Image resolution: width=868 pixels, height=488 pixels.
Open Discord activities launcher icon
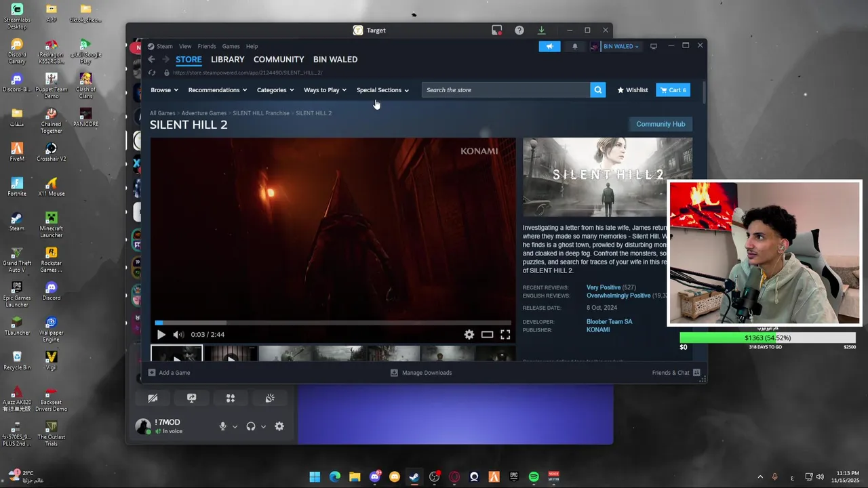pyautogui.click(x=231, y=399)
